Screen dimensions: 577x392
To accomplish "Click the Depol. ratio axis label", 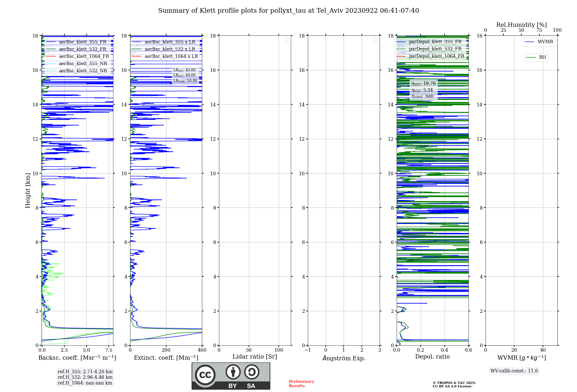I will (432, 357).
